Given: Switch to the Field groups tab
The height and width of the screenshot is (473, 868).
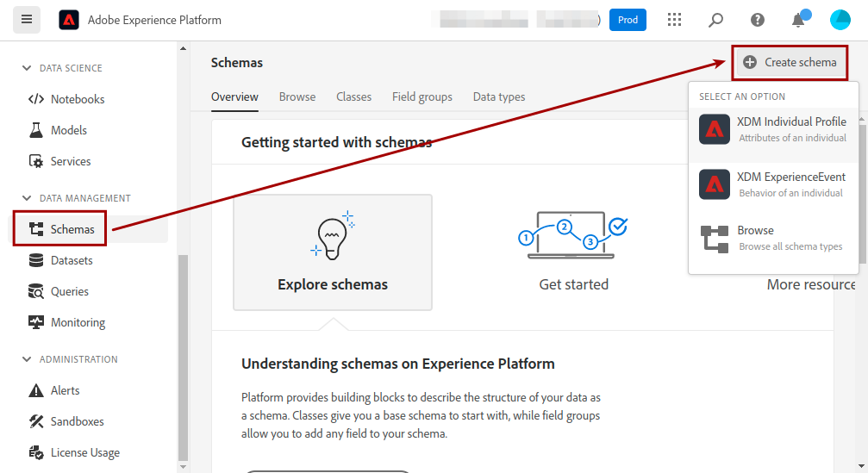Looking at the screenshot, I should click(422, 96).
